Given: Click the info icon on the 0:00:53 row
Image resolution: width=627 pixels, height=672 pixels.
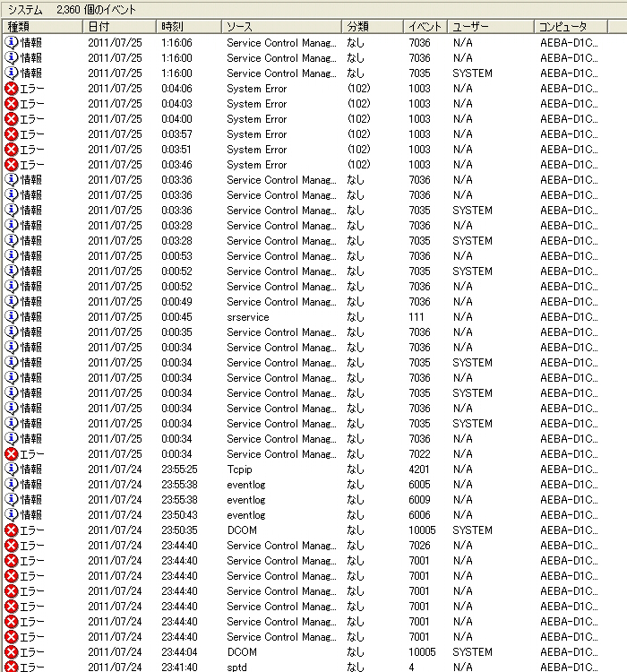Looking at the screenshot, I should tap(12, 255).
